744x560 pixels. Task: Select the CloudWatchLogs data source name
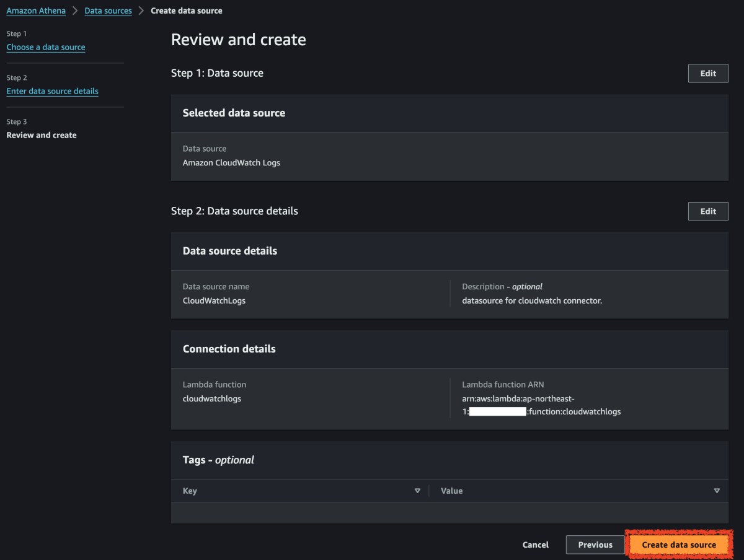(214, 301)
